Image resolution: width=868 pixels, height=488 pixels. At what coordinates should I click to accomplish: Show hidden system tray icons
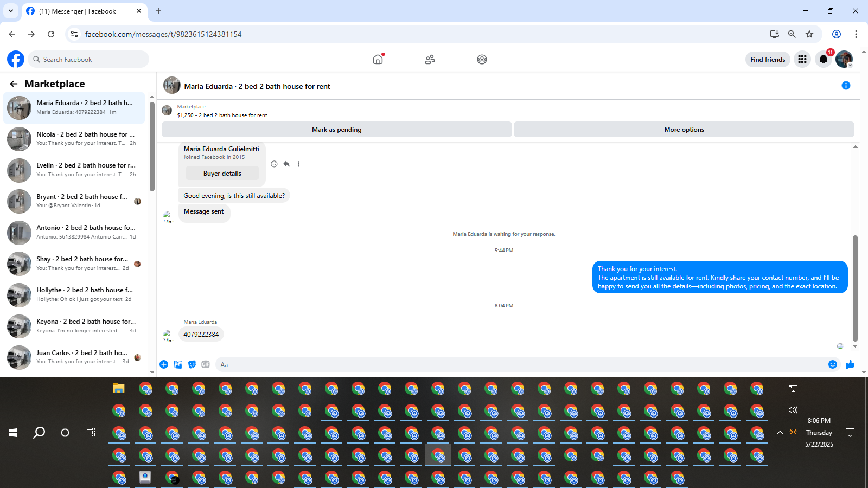click(x=780, y=432)
